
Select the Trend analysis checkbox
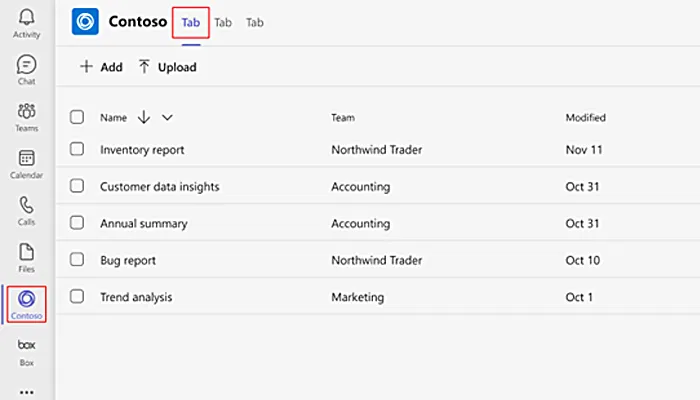coord(77,297)
